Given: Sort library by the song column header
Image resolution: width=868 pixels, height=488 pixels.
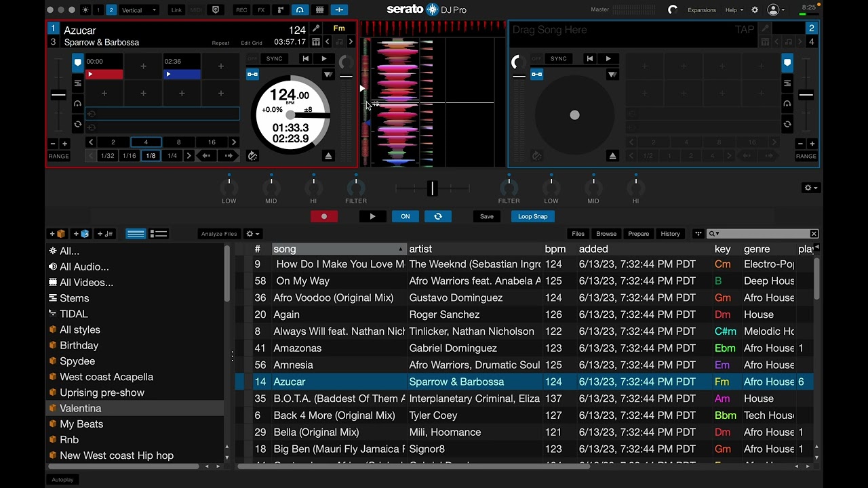Looking at the screenshot, I should pyautogui.click(x=338, y=249).
